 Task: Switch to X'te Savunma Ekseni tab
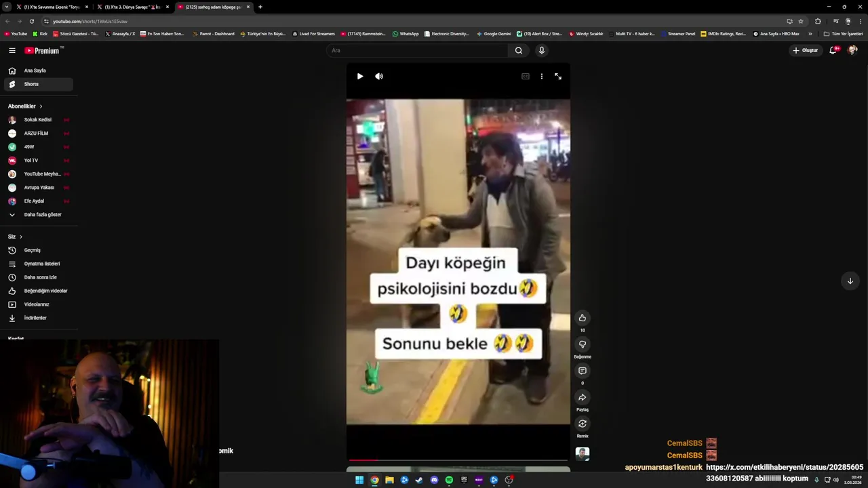[52, 7]
